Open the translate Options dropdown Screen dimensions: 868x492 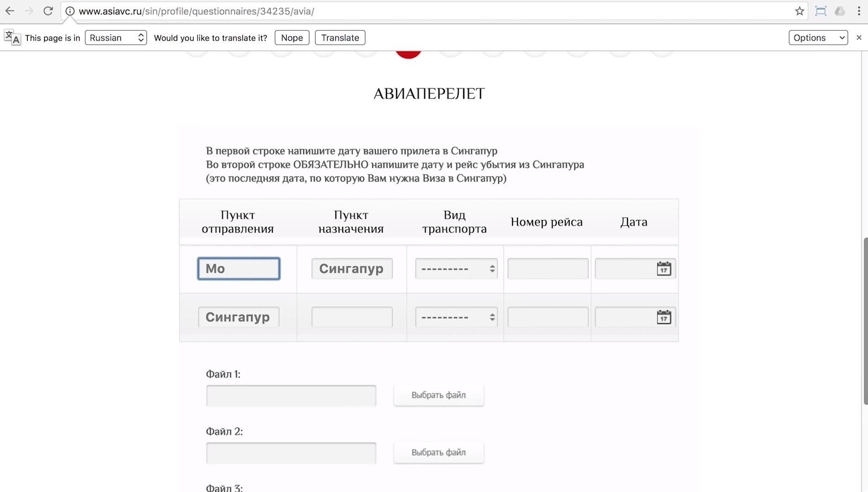pyautogui.click(x=818, y=37)
